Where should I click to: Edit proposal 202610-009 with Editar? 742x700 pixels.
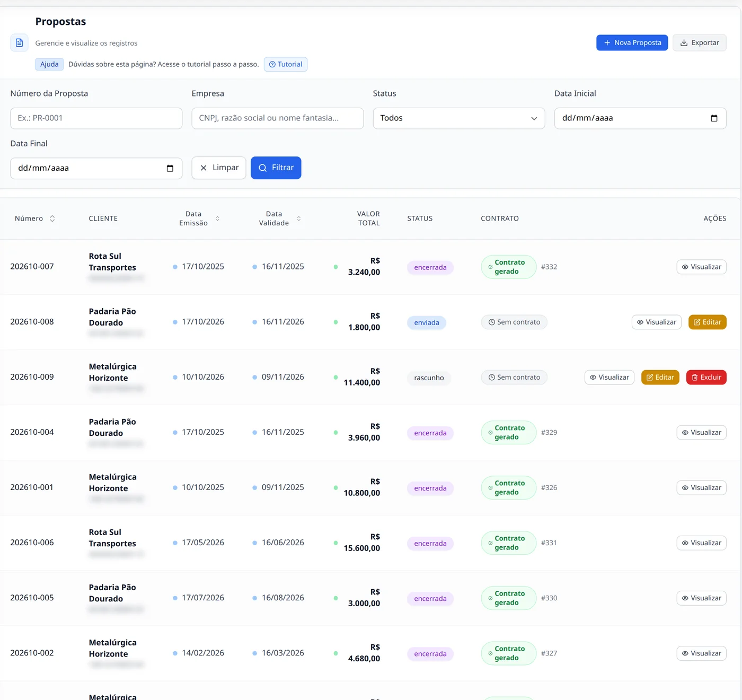point(660,377)
